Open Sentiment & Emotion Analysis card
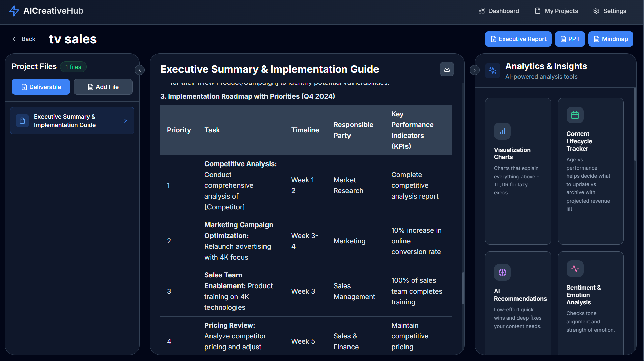Image resolution: width=644 pixels, height=361 pixels. click(x=591, y=303)
